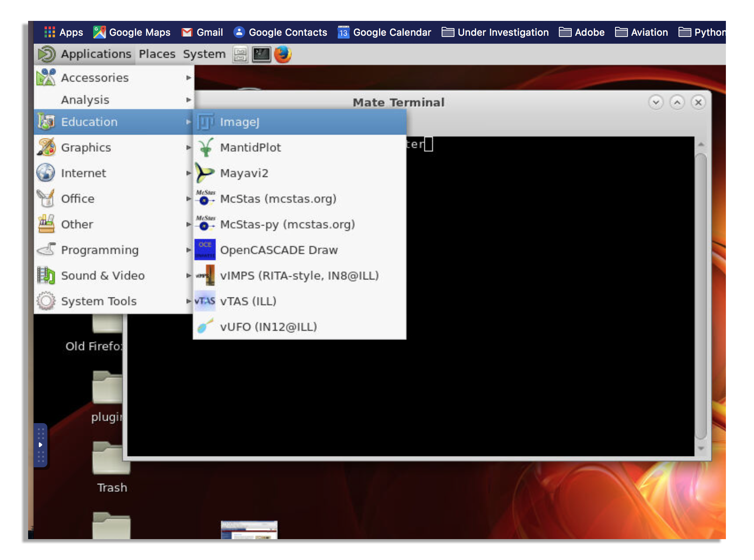Screen dimensions: 754x560
Task: Open OpenCASCADE Draw entry
Action: 279,250
